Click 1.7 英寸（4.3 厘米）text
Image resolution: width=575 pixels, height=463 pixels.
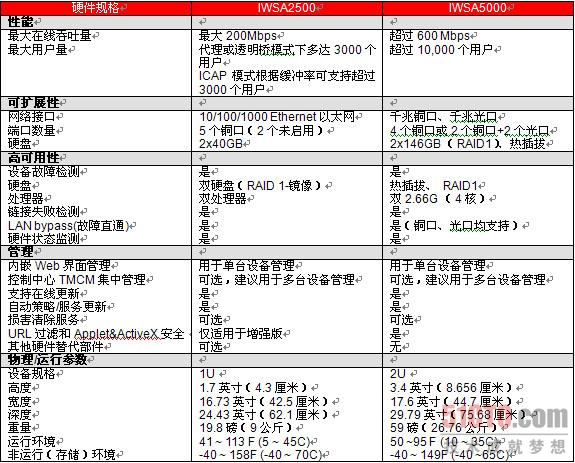(x=254, y=388)
